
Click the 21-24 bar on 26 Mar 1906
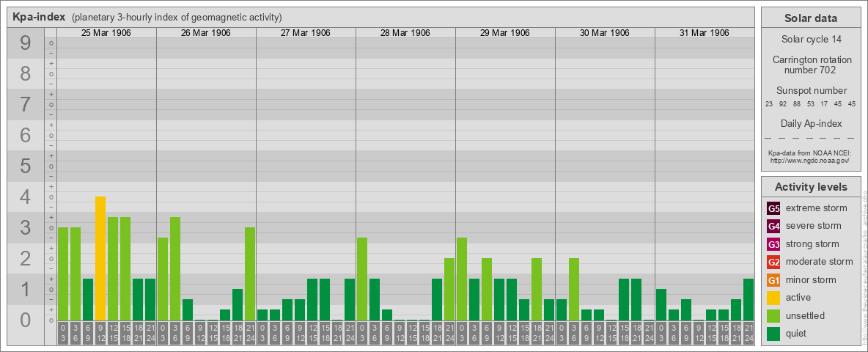click(250, 274)
